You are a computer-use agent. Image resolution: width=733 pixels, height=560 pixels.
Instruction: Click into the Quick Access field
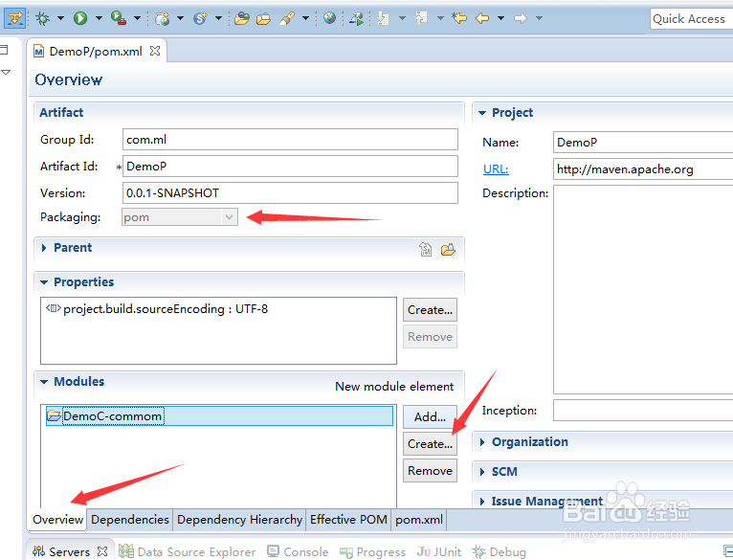click(691, 19)
